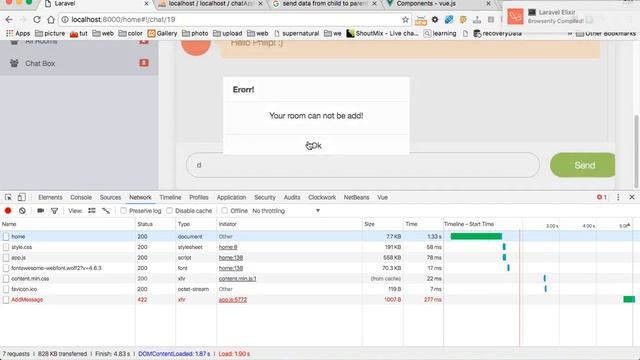Switch to Elements DevTools tab
640x360 pixels.
coord(50,197)
